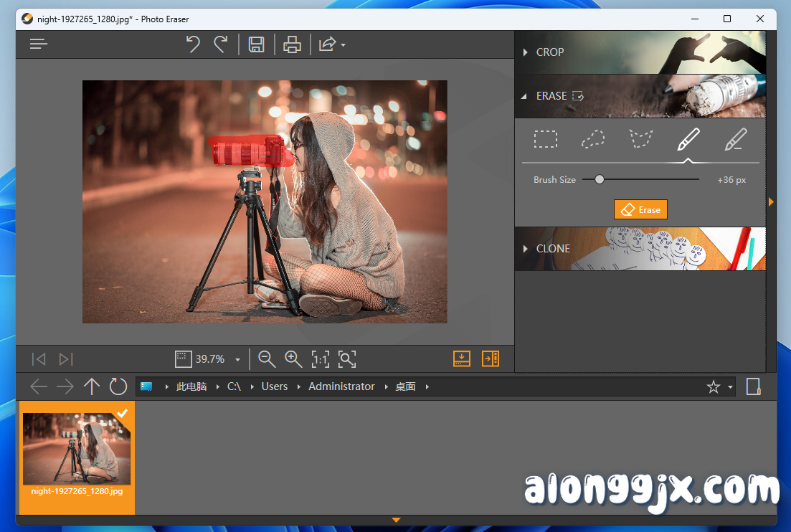Select the Polygonal selection tool
This screenshot has width=791, height=532.
(640, 139)
